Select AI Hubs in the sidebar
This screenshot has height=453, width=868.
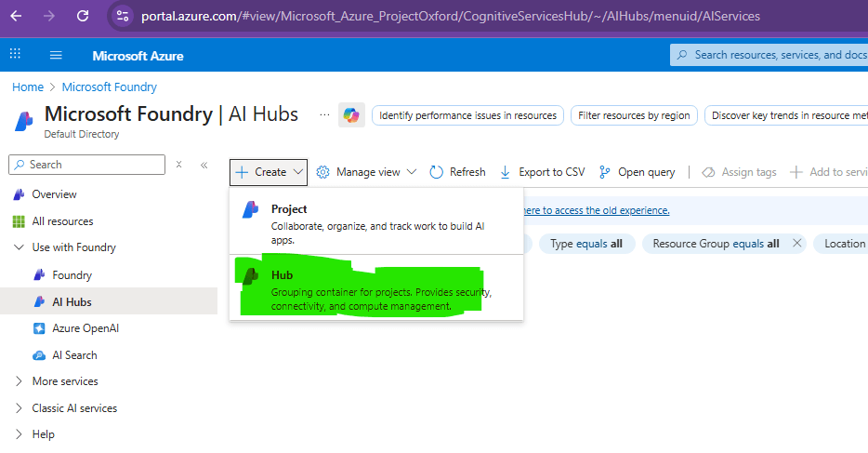pos(72,301)
